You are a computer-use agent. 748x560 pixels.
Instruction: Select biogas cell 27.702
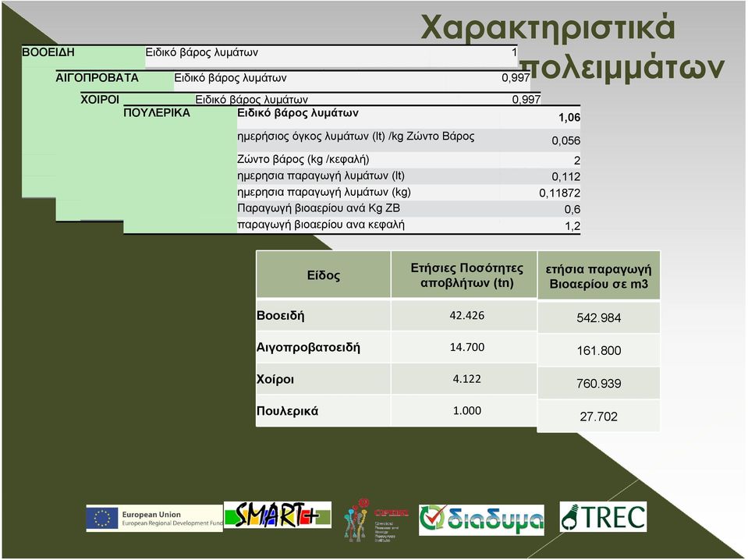(599, 416)
